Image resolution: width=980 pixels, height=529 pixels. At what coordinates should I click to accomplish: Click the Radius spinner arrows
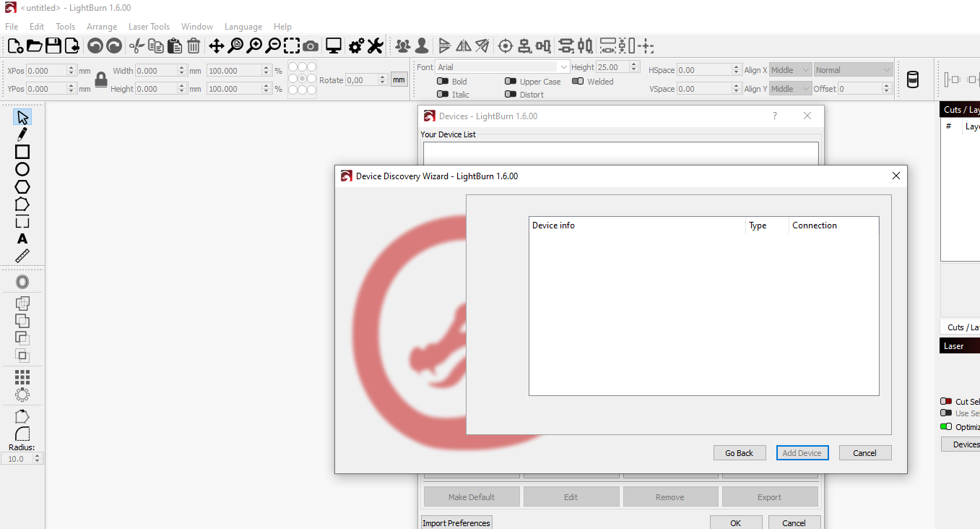[38, 458]
